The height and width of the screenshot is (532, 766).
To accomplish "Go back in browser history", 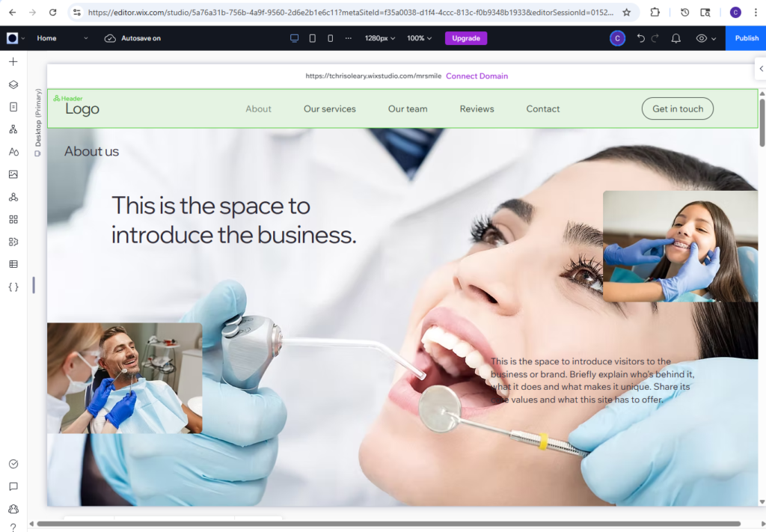I will tap(12, 12).
